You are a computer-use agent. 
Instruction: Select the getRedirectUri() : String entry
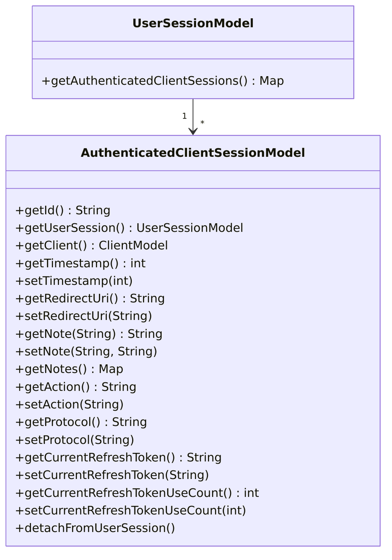point(90,299)
